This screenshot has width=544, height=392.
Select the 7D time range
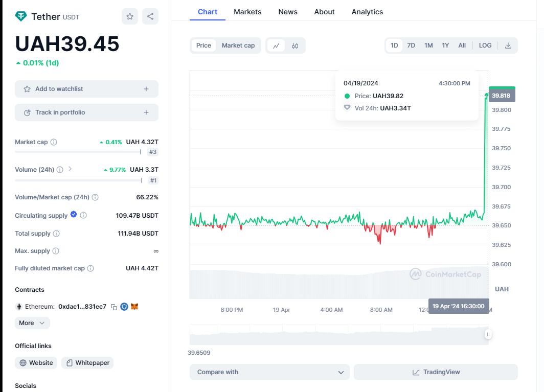tap(411, 45)
